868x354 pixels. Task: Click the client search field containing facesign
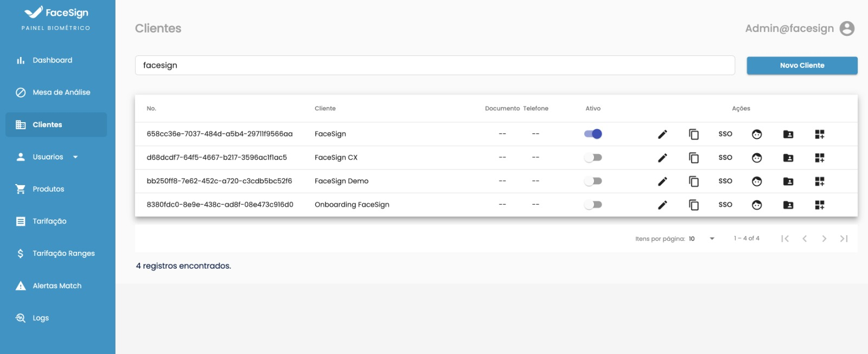coord(434,65)
